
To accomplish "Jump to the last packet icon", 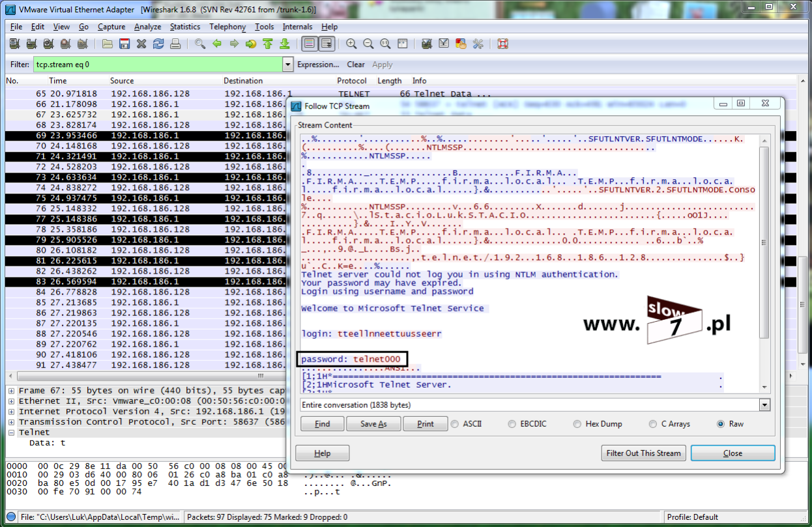I will (x=285, y=44).
